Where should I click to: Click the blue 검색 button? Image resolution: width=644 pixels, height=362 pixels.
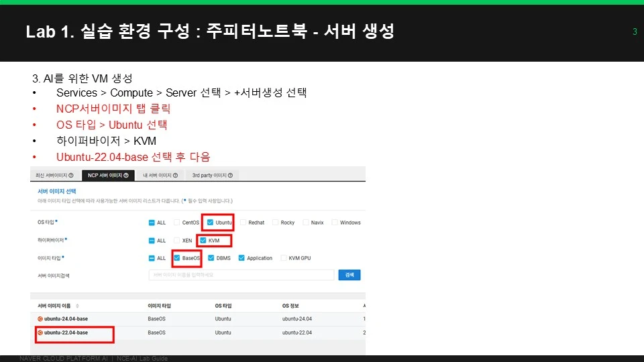[x=350, y=275]
